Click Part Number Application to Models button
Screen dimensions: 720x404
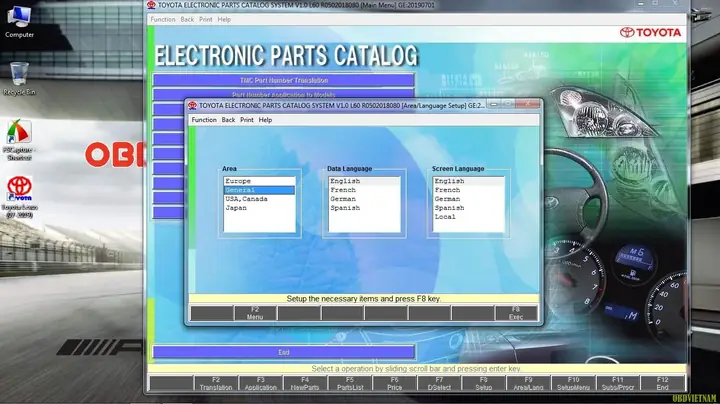(283, 94)
